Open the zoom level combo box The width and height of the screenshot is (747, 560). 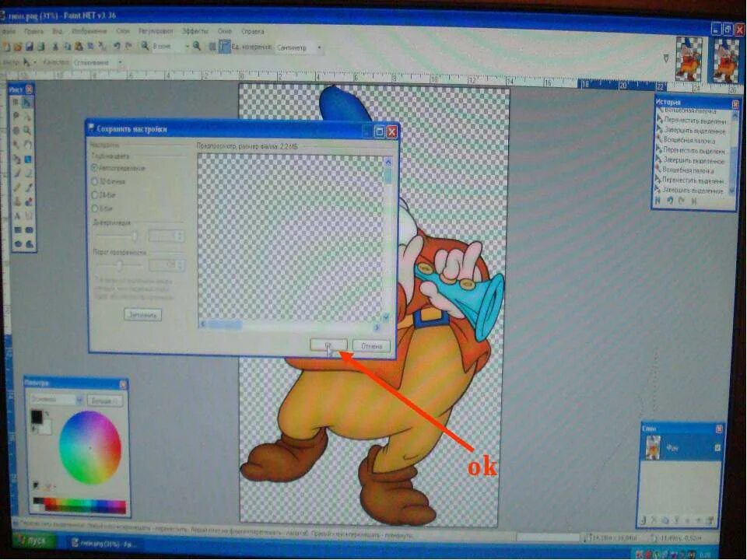170,46
